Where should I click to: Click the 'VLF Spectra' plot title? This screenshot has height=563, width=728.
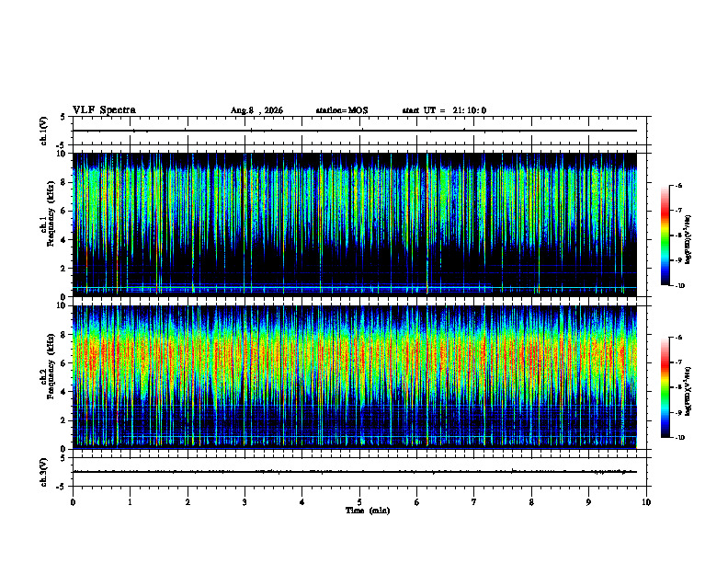[104, 110]
